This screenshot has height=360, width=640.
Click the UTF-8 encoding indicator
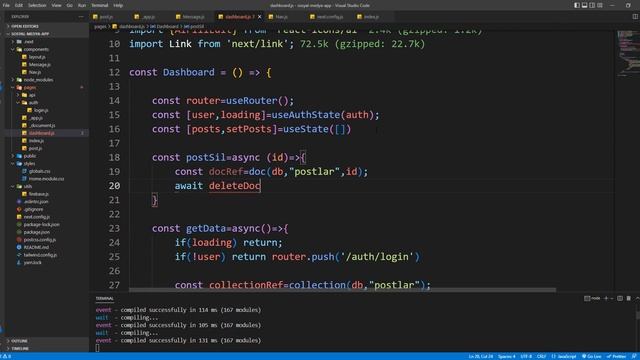[526, 357]
